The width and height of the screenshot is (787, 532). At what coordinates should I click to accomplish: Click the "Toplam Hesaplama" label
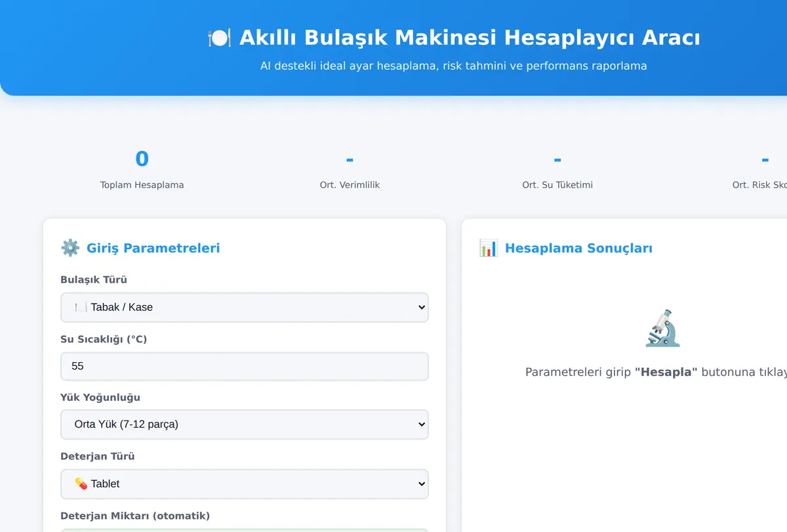tap(142, 185)
